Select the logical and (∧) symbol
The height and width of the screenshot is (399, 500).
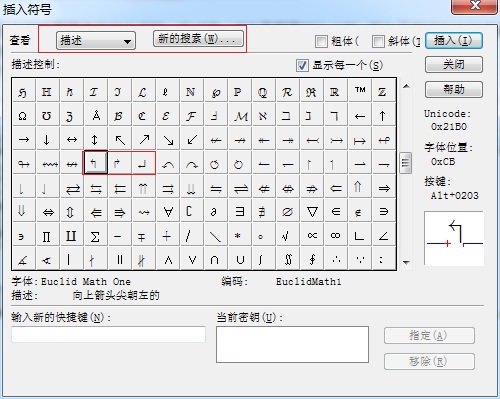[168, 259]
